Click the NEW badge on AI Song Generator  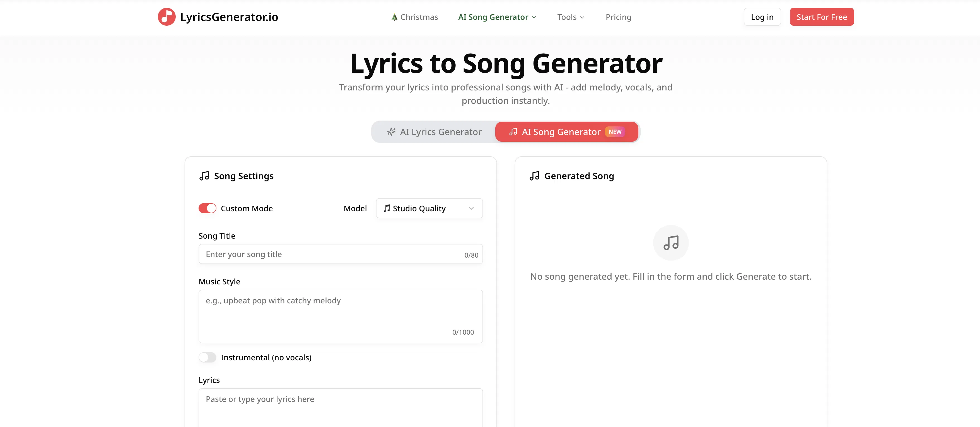pyautogui.click(x=615, y=132)
